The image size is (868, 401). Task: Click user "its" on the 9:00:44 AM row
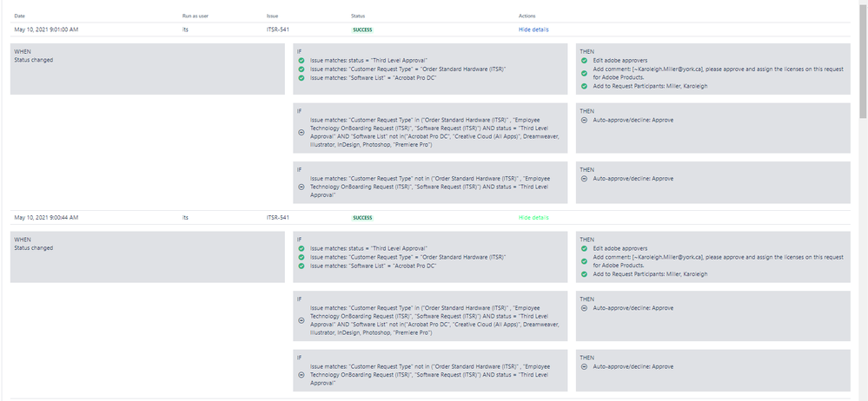pos(185,218)
